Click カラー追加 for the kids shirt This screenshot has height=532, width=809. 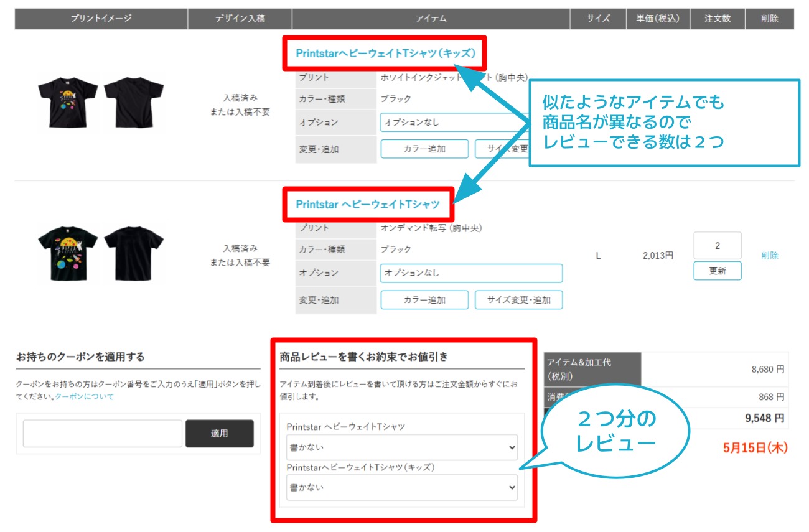point(424,149)
